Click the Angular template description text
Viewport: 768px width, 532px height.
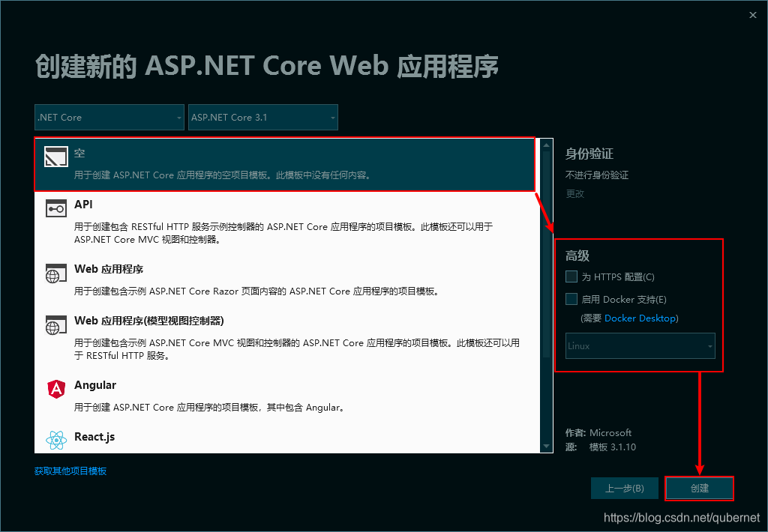209,407
